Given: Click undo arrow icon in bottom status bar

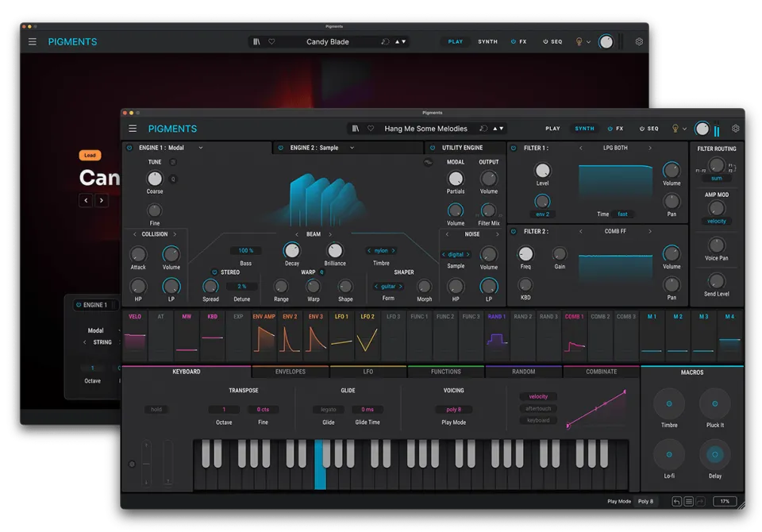Looking at the screenshot, I should pos(676,501).
